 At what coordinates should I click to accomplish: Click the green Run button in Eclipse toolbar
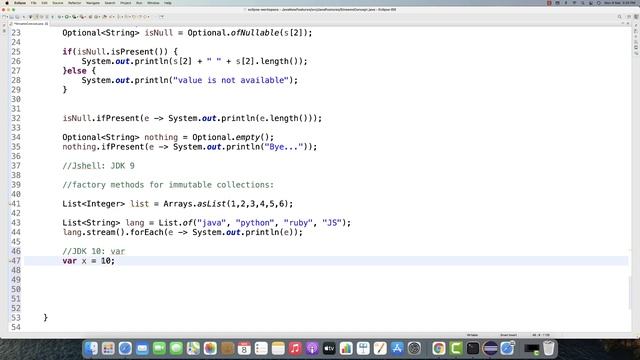[x=67, y=17]
